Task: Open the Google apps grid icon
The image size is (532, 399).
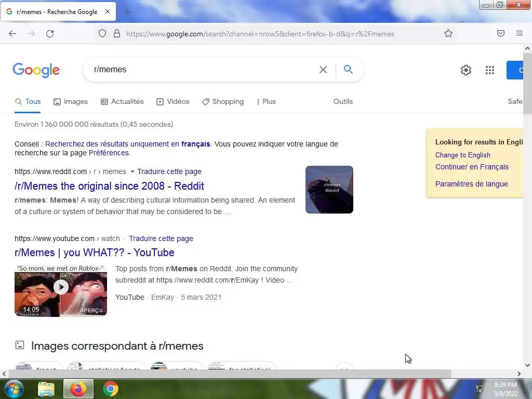Action: tap(489, 70)
